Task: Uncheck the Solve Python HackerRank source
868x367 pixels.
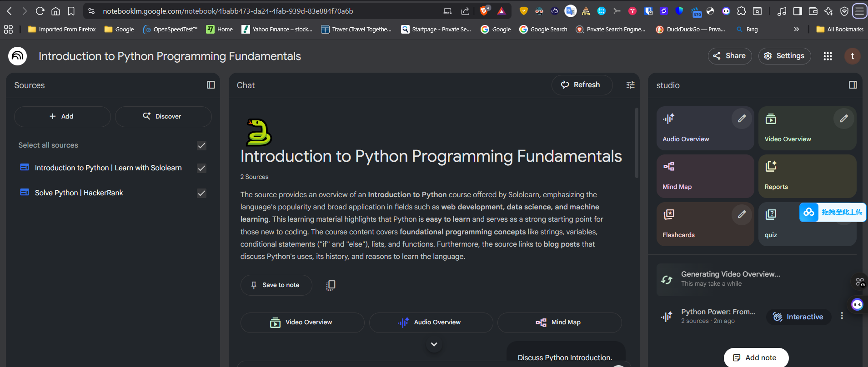Action: [201, 193]
